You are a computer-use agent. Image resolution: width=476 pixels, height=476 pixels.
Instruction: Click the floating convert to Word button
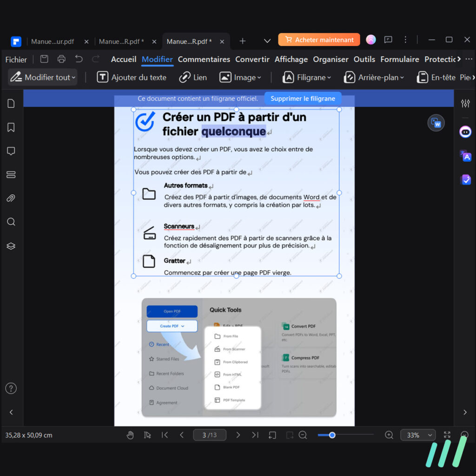pos(436,123)
